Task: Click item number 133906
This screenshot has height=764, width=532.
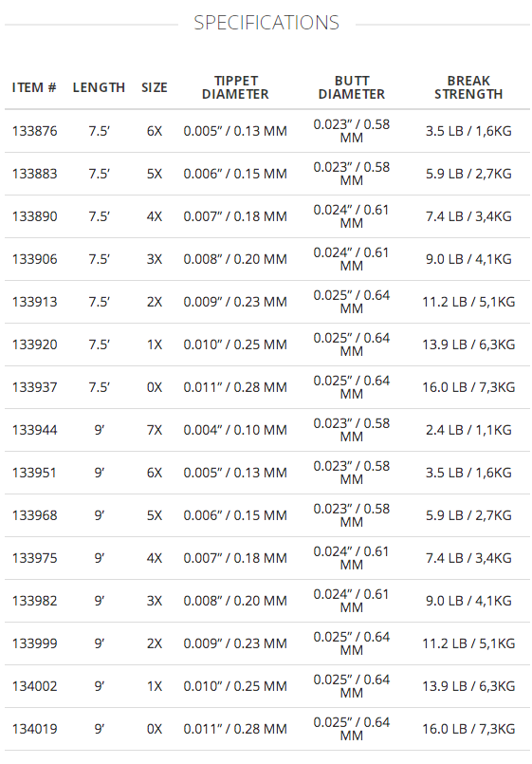Action: (x=34, y=259)
